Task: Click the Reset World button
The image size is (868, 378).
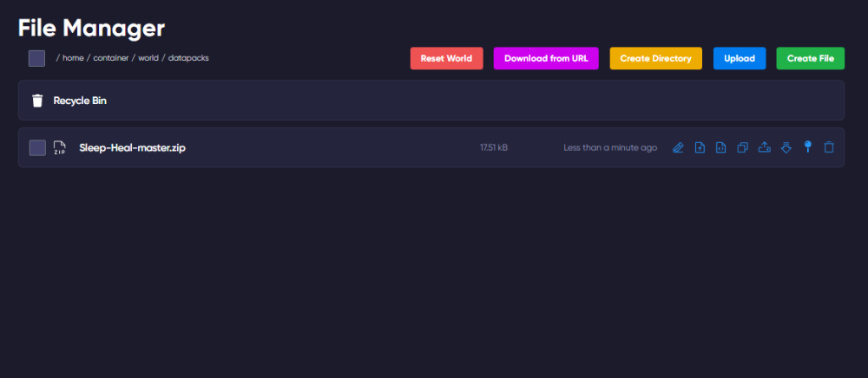Action: pos(446,58)
